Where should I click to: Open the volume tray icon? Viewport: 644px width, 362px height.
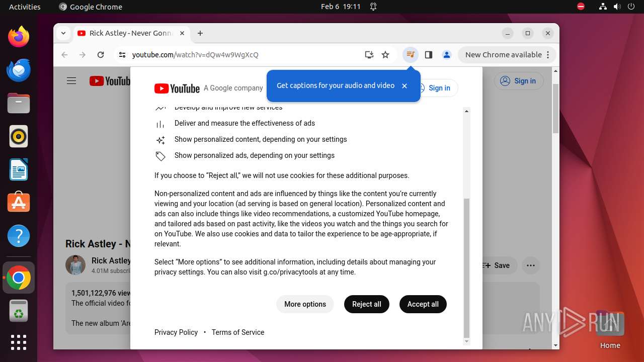(x=617, y=7)
